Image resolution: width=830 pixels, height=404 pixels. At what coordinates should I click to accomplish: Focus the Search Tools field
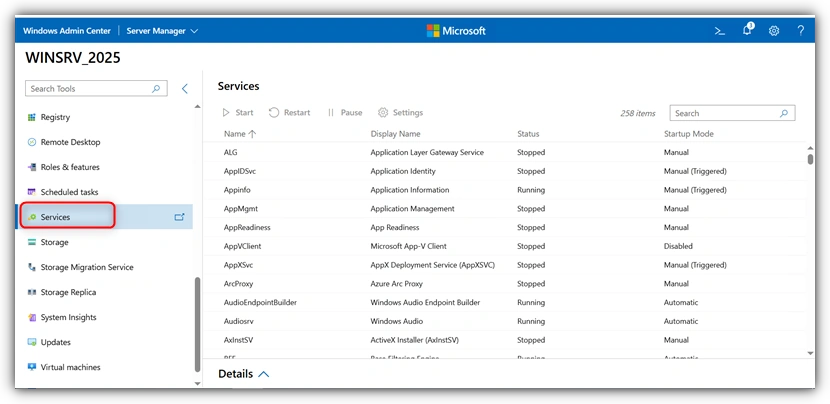click(x=96, y=88)
